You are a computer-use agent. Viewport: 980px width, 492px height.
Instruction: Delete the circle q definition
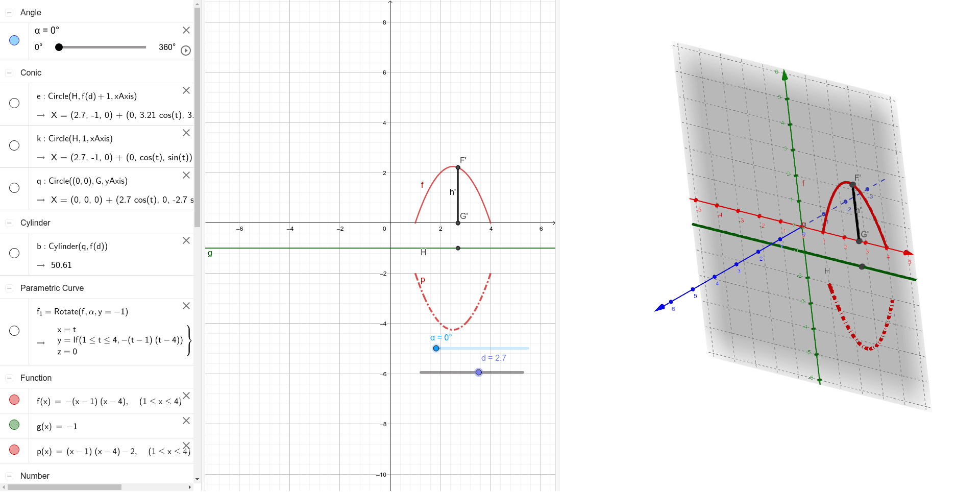click(x=186, y=175)
